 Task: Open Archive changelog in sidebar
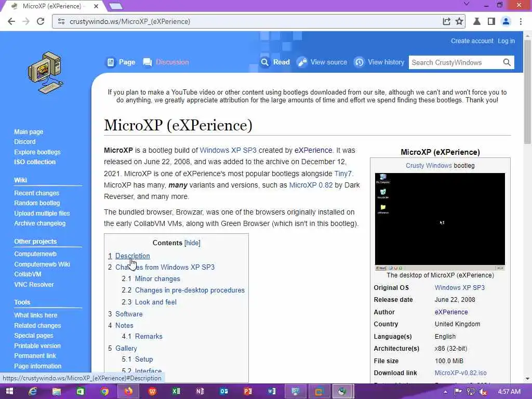tap(39, 223)
